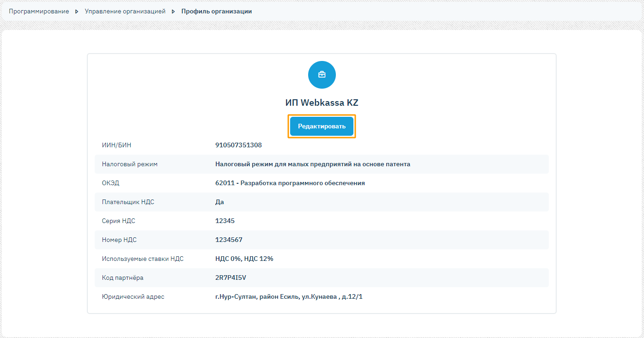This screenshot has width=644, height=338.
Task: Select the value НДС 0%, НДС 12%
Action: (244, 259)
